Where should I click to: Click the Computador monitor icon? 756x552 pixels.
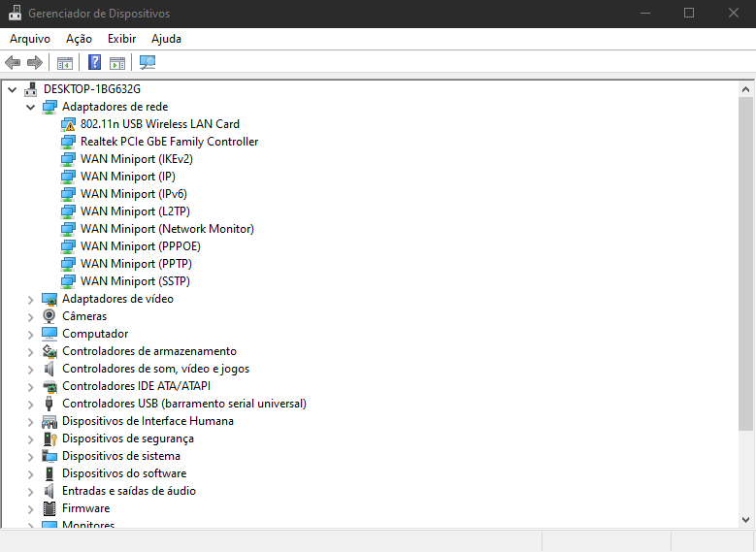click(x=49, y=334)
